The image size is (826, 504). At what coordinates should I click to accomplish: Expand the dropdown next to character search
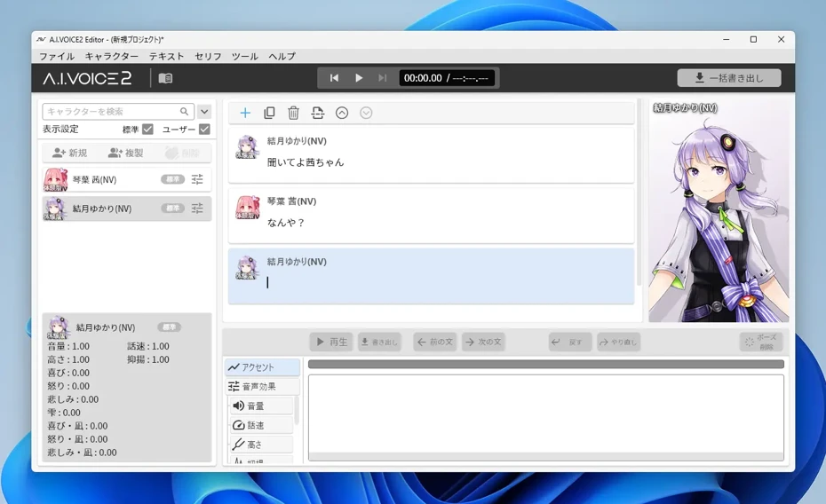[204, 112]
